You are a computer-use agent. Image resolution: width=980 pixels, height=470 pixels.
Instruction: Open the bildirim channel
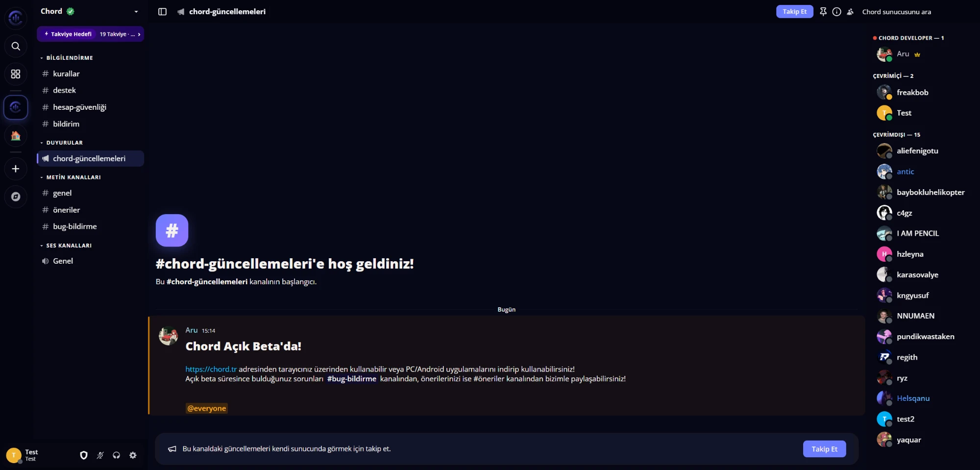(x=91, y=124)
